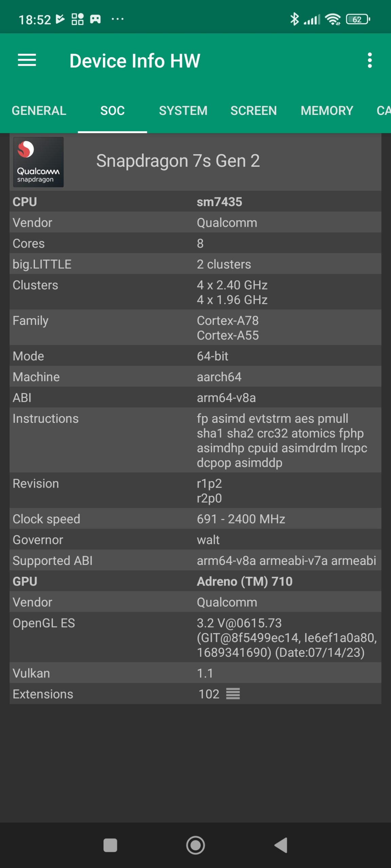Screen dimensions: 391x868
Task: Tap the CPU sm7435 header row
Action: [195, 202]
